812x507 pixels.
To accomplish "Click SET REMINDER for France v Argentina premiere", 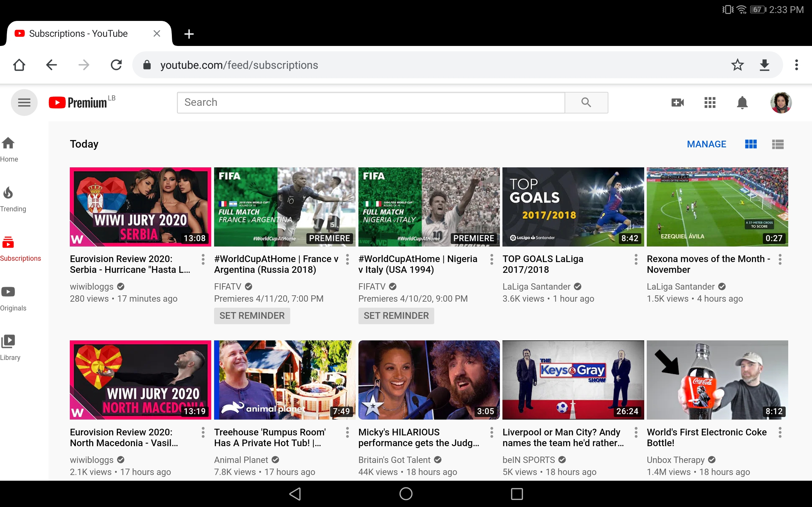I will [252, 315].
